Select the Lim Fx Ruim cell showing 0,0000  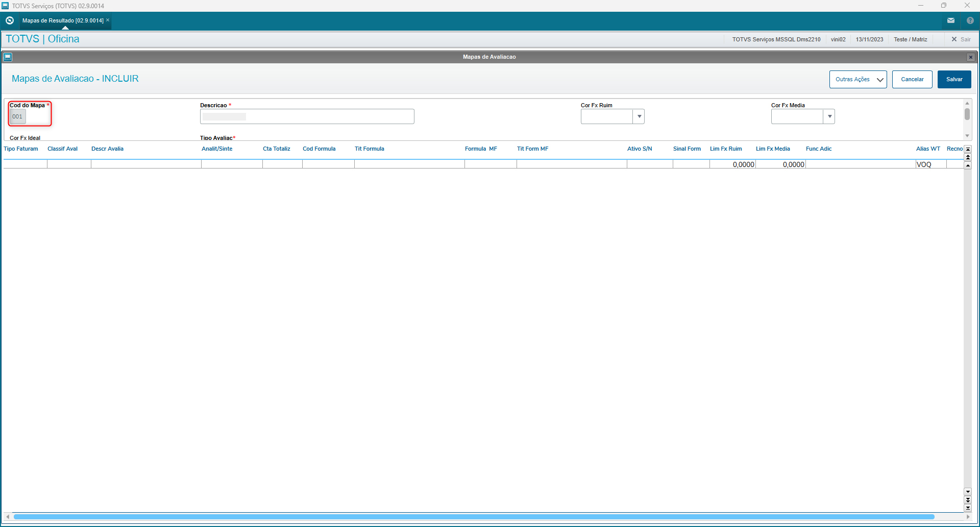point(732,164)
